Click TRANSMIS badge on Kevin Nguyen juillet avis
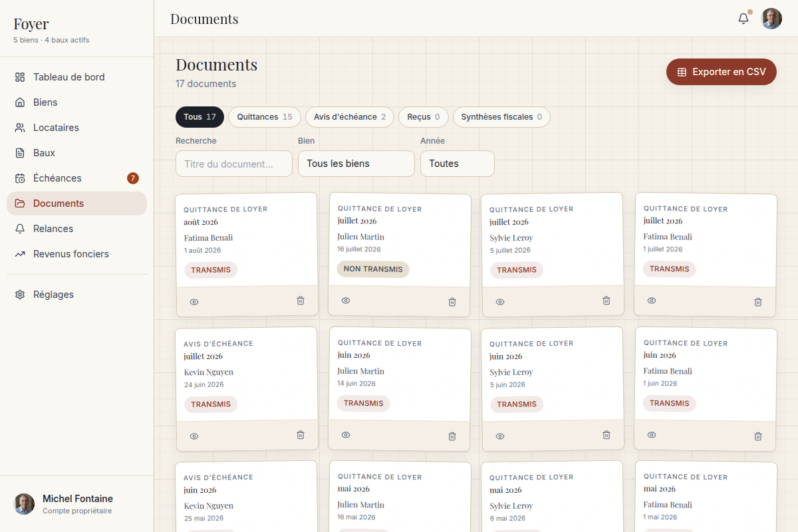798x532 pixels. click(x=211, y=404)
